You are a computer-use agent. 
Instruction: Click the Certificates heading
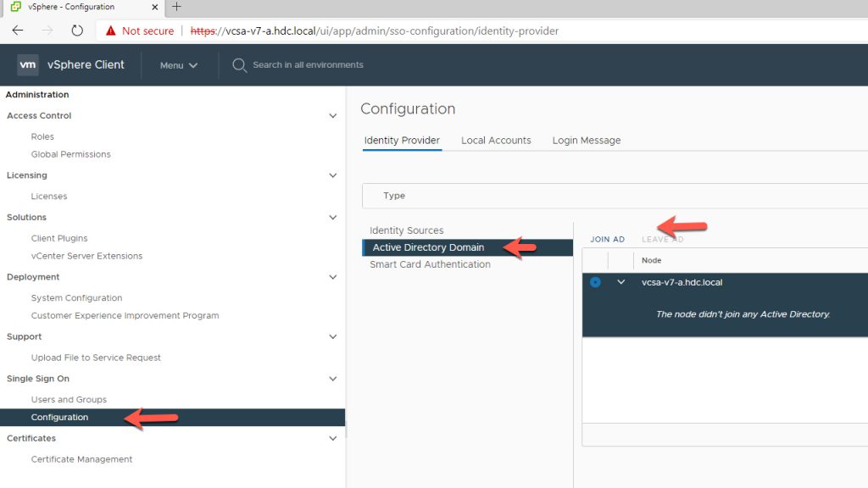coord(31,438)
